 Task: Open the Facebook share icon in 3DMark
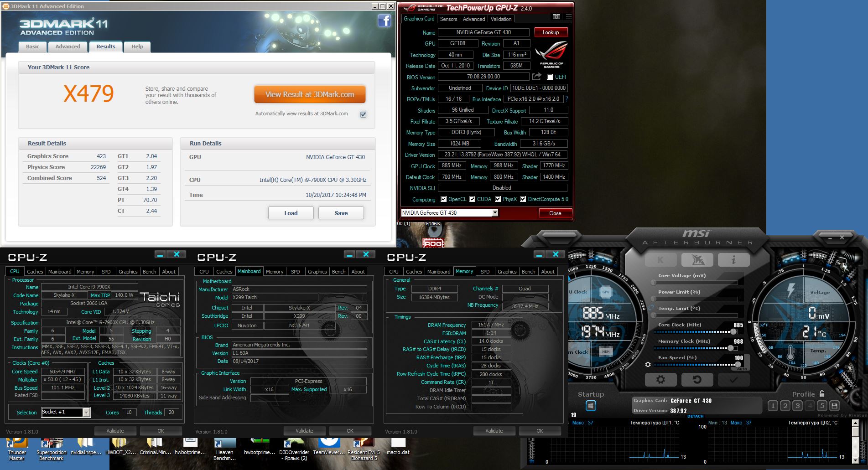coord(385,21)
